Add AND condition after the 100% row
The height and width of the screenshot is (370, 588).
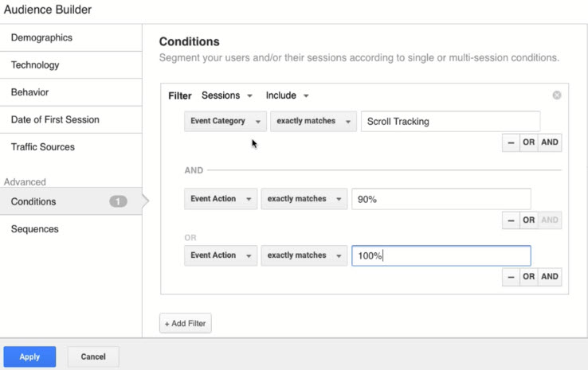point(550,277)
